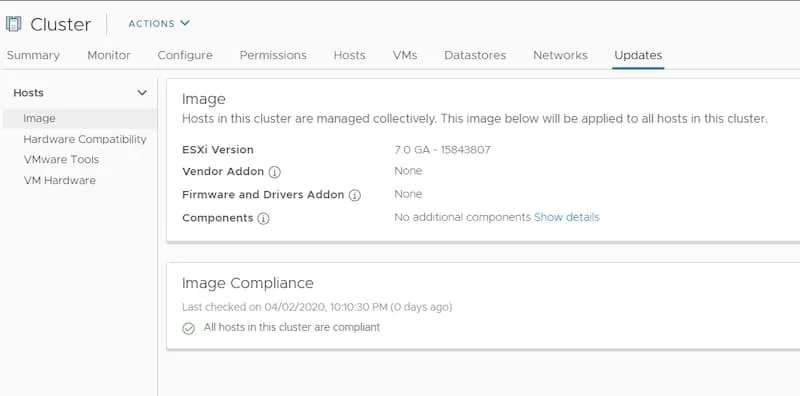Viewport: 800px width, 396px height.
Task: Select Hardware Compatibility in sidebar
Action: pos(85,139)
